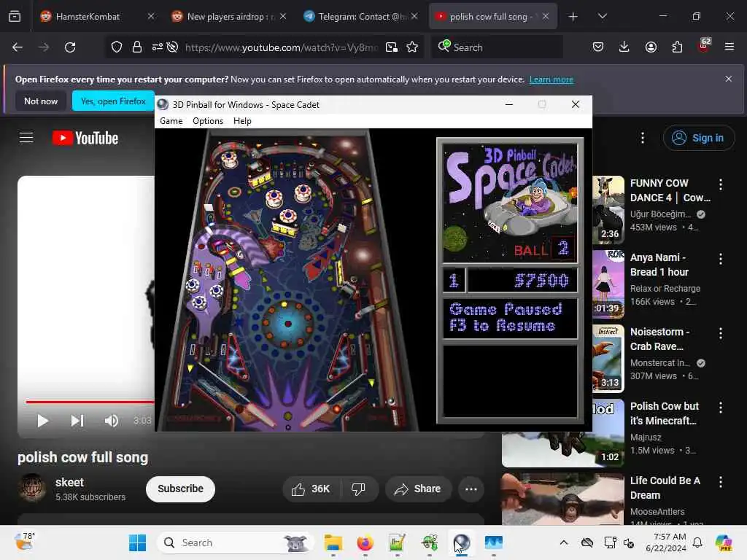
Task: Click the Firefox taskbar icon
Action: tap(365, 542)
